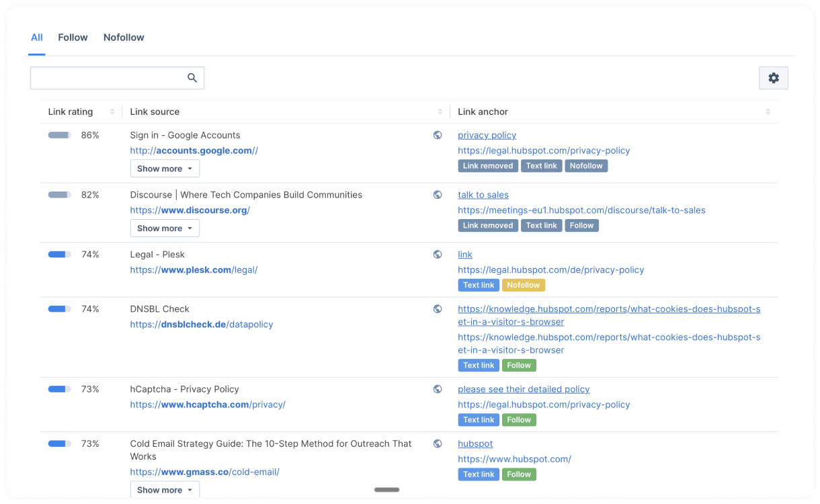
Task: Open the legal.hubspot.com/de/privacy-policy URL
Action: [x=551, y=270]
